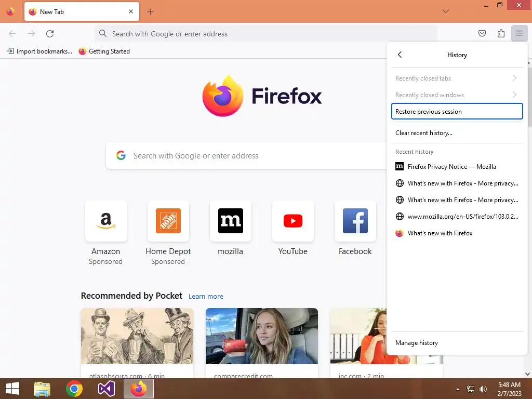The width and height of the screenshot is (532, 399).
Task: Click Manage history
Action: coord(457,343)
